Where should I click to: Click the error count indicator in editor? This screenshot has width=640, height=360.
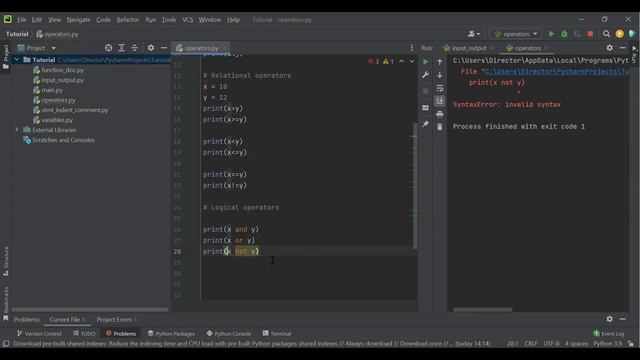373,61
